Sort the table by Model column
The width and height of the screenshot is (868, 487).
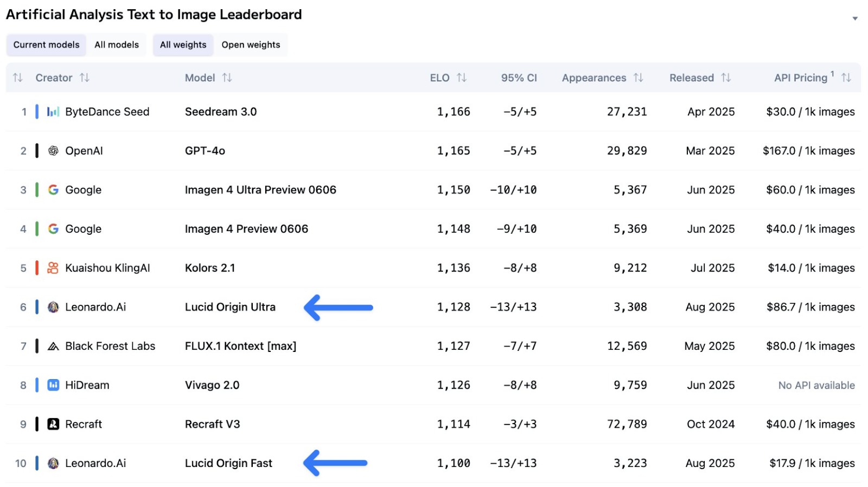(x=227, y=78)
